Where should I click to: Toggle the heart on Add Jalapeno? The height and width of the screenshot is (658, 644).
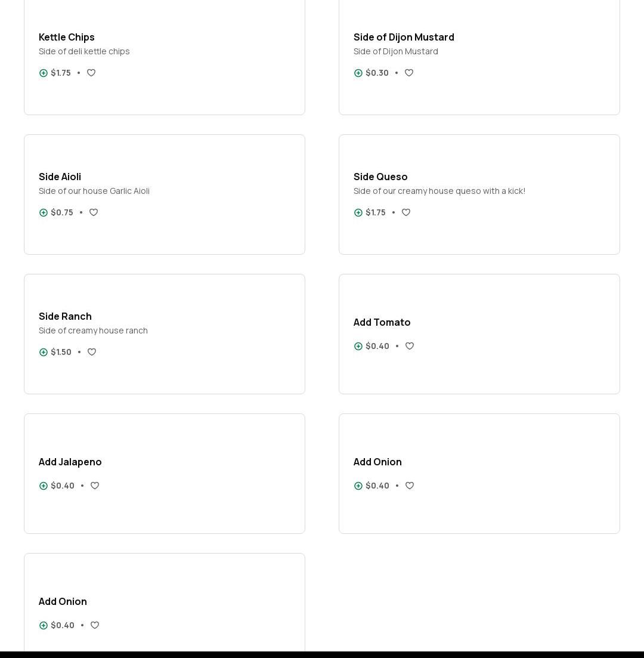[95, 486]
